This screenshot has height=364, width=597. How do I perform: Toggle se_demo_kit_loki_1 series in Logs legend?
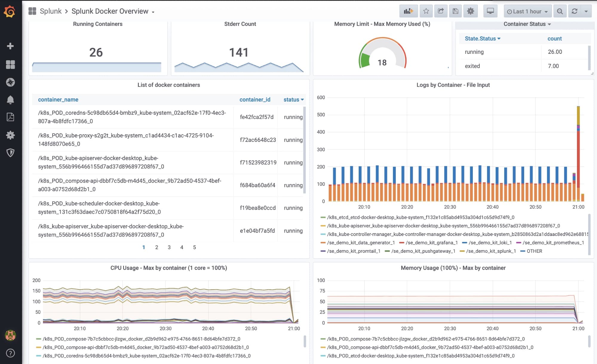pos(490,243)
